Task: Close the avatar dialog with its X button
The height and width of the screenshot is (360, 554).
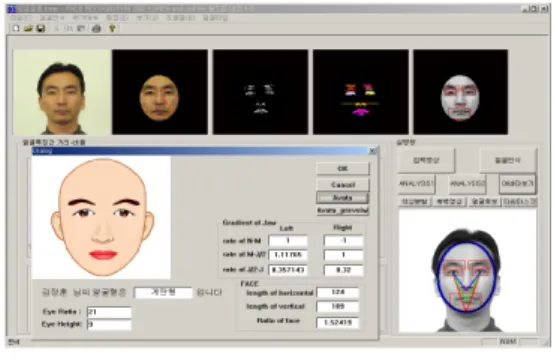Action: (x=372, y=151)
